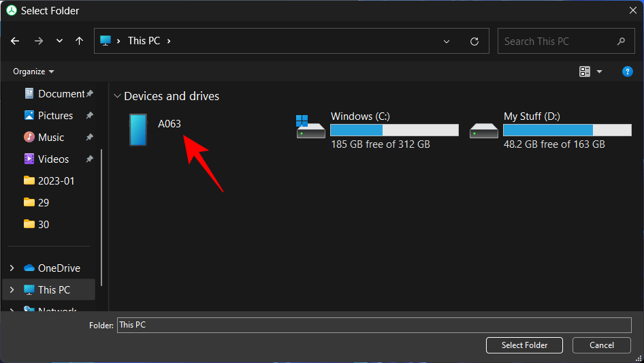Click the search magnifier icon
The image size is (644, 363).
pos(621,41)
